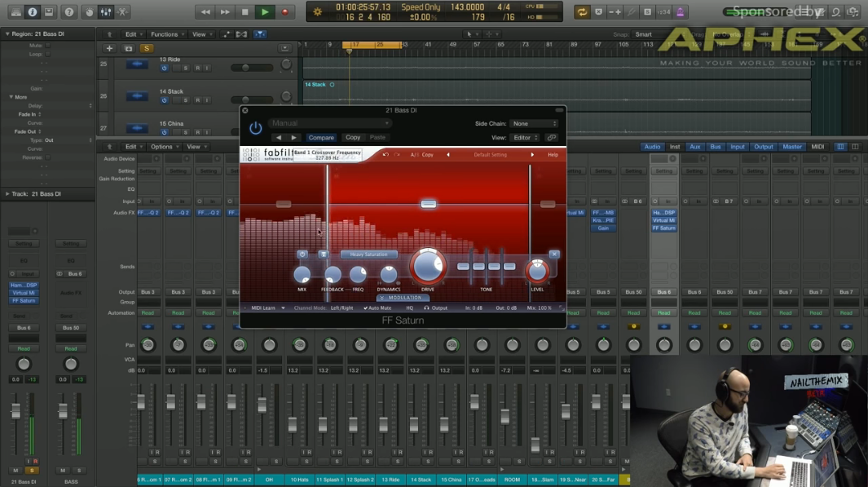Toggle Compare in the plugin header
This screenshot has width=868, height=487.
[x=323, y=136]
